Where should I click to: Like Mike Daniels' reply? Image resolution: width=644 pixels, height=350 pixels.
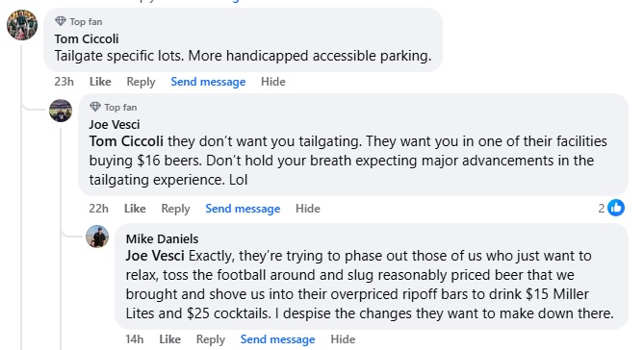tap(170, 339)
